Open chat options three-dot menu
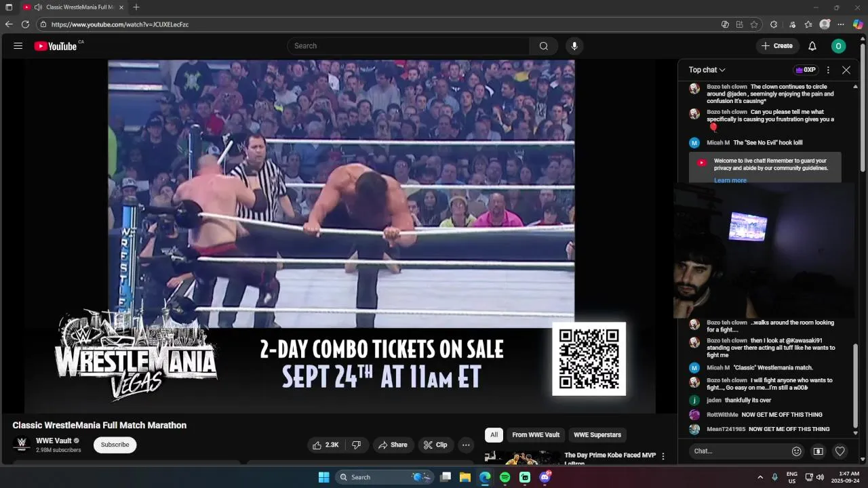Viewport: 868px width, 488px height. (828, 70)
